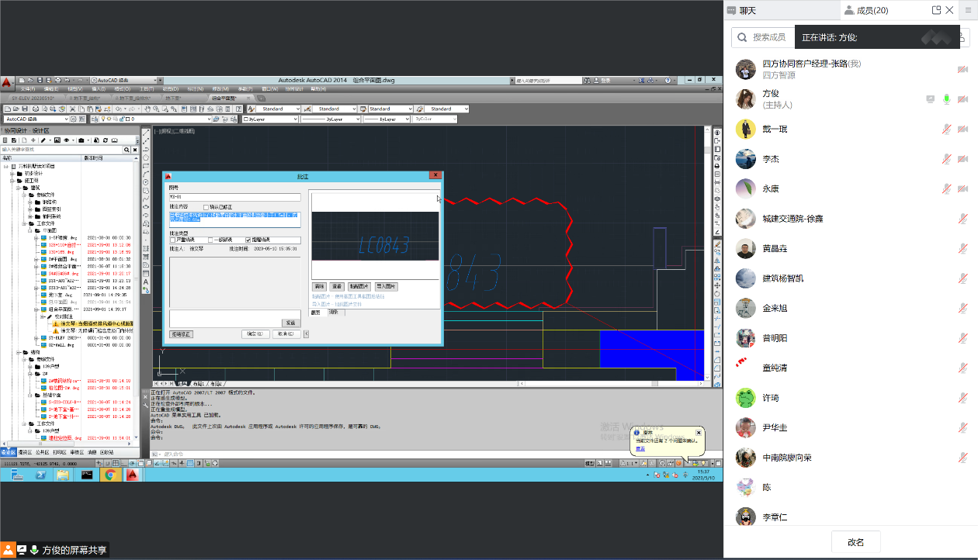Screen dimensions: 978x560
Task: Open the ByLayer linetype dropdown
Action: 331,119
